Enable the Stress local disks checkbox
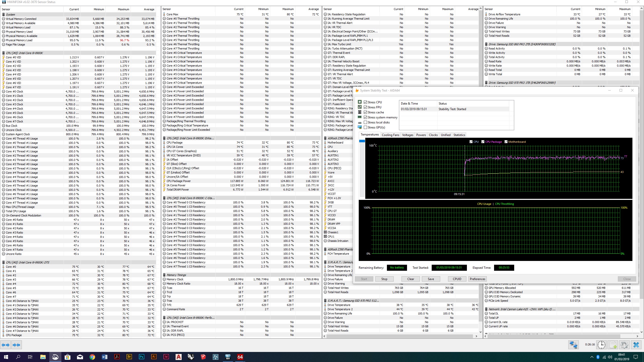The image size is (644, 362). coord(366,122)
